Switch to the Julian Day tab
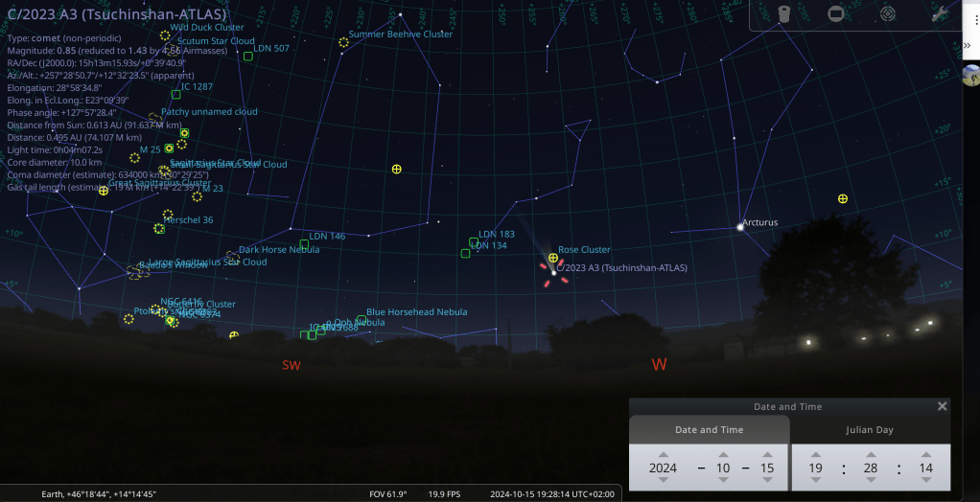The height and width of the screenshot is (502, 980). [x=871, y=430]
